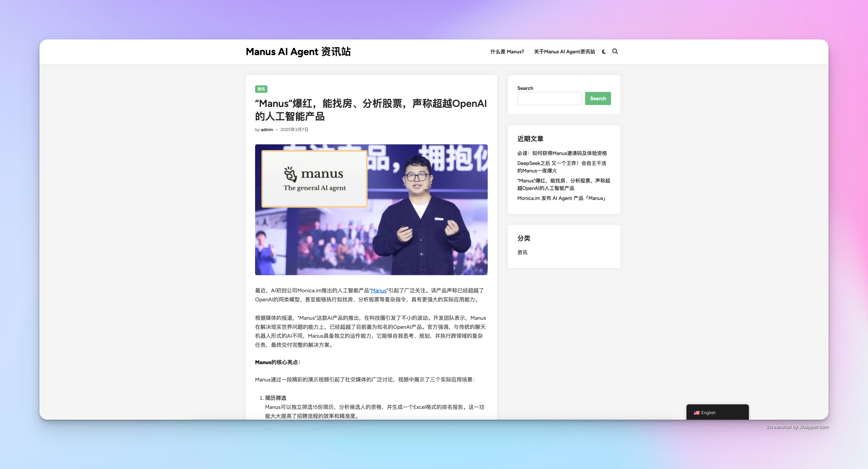Open recent post “Manus”爆红，能找房 in sidebar
Viewport: 868px width, 469px height.
(x=564, y=185)
